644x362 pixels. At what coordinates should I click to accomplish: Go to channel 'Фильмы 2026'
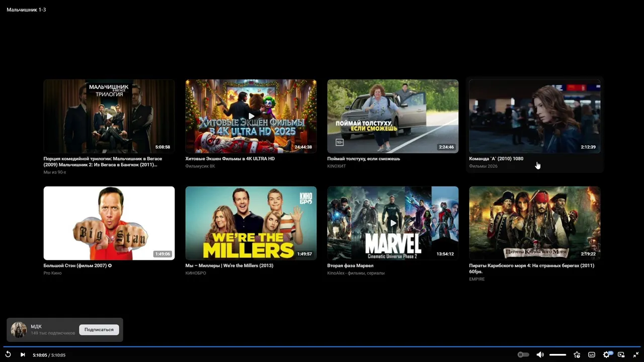pyautogui.click(x=483, y=166)
